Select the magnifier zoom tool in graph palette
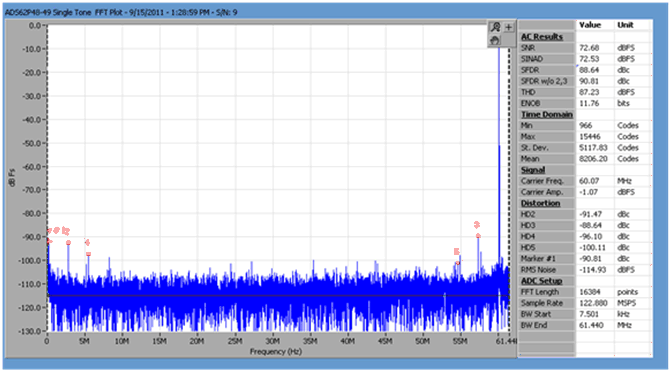Screen dimensions: 670x371 [495, 27]
